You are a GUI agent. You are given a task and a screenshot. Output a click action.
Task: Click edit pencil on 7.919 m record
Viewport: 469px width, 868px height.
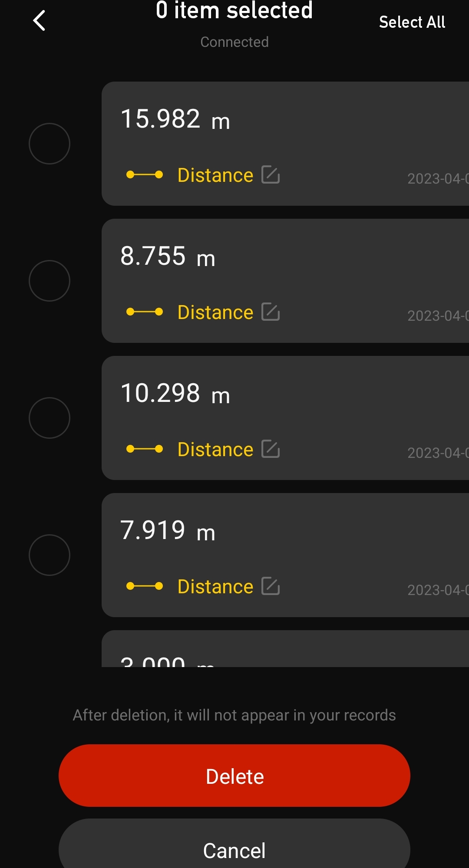(271, 586)
